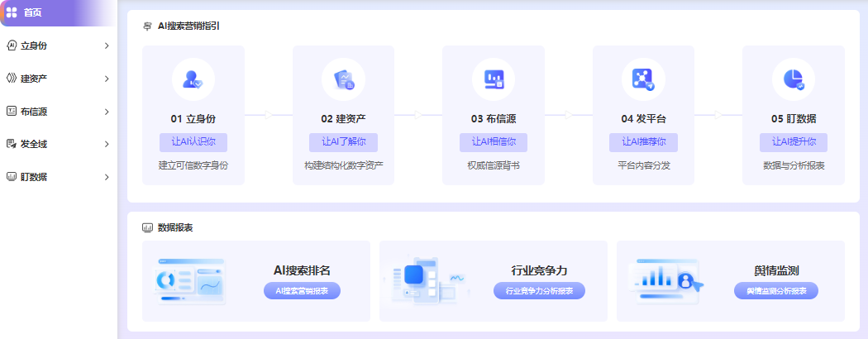Open the 舆情监测分析报表 button

point(776,291)
